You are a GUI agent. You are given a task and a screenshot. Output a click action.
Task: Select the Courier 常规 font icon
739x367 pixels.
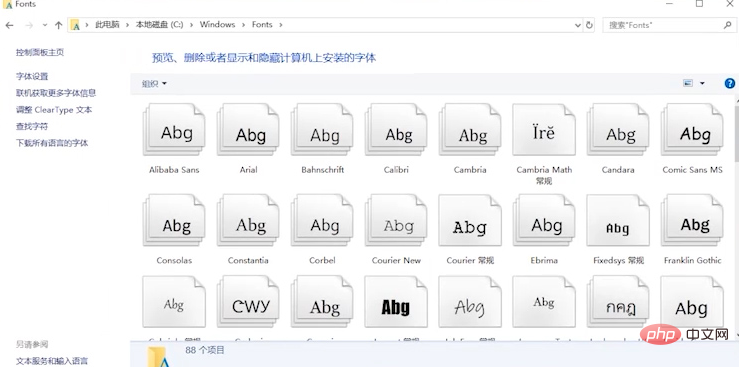click(470, 220)
